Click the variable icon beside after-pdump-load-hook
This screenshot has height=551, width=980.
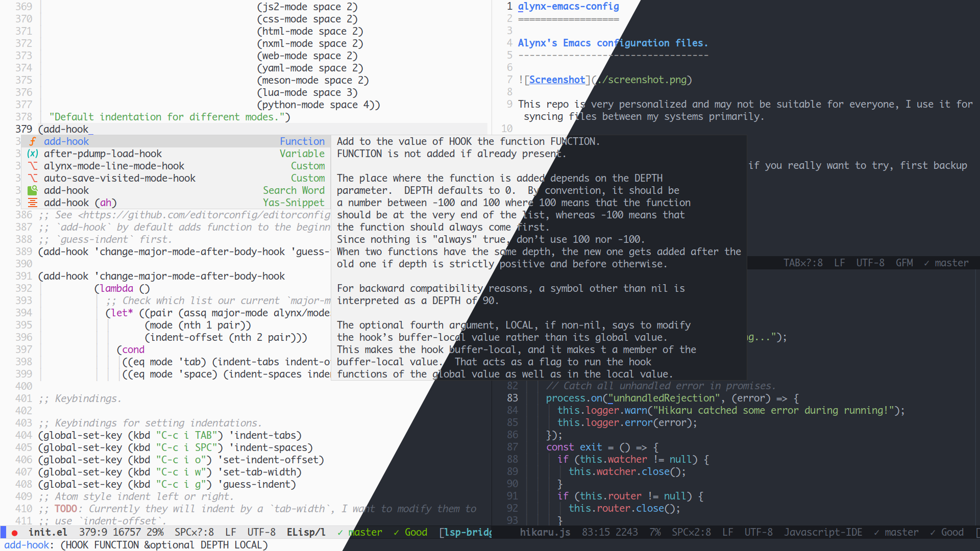point(33,154)
